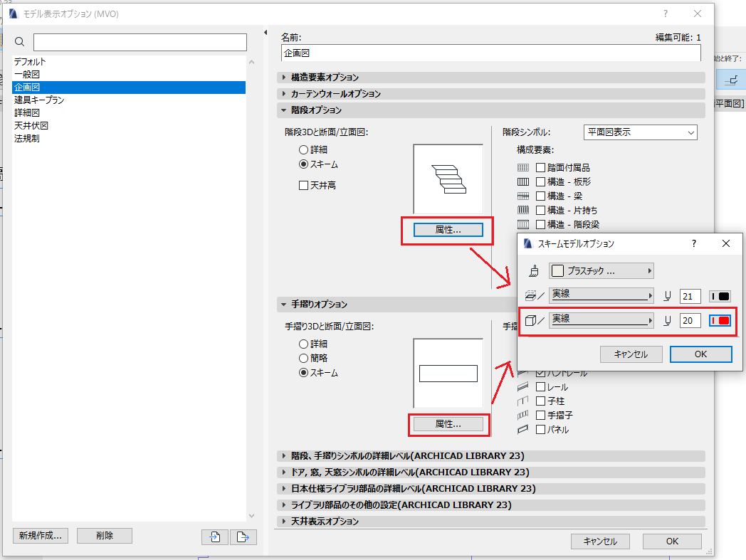Image resolution: width=746 pixels, height=560 pixels.
Task: Expand ドア, 窓, 天窓シンボルの詳細レベル section
Action: tap(491, 472)
